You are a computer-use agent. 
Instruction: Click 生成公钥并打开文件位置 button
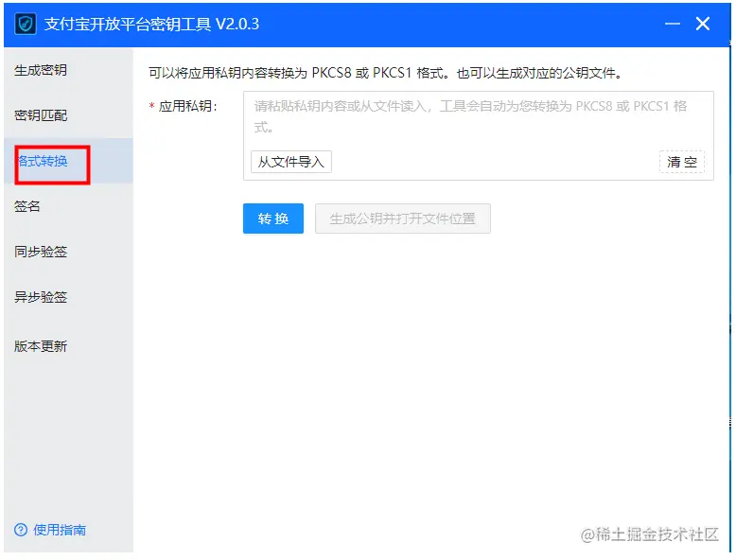[403, 219]
